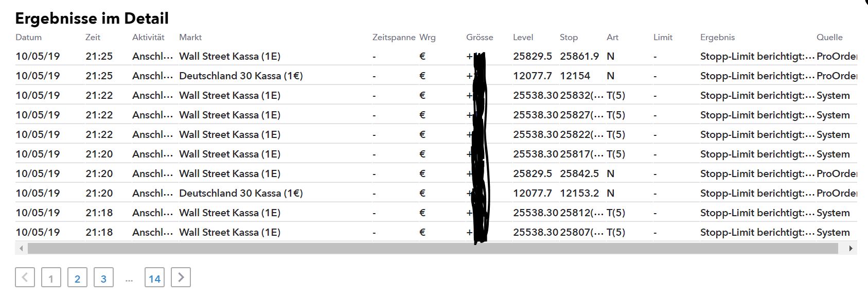This screenshot has height=296, width=868.
Task: Click the Ergebnis column header
Action: (x=717, y=37)
